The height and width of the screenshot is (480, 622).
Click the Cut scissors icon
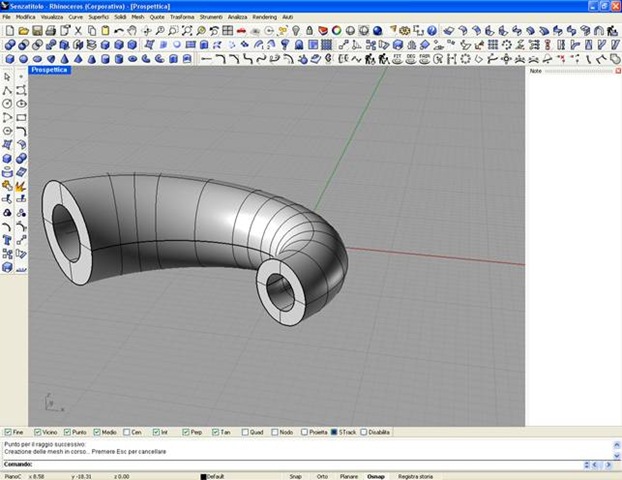tap(77, 31)
